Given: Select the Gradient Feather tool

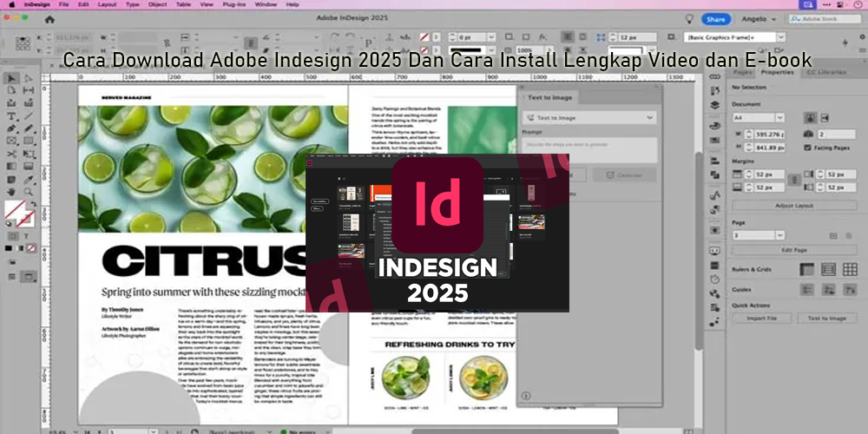Looking at the screenshot, I should coord(29,166).
